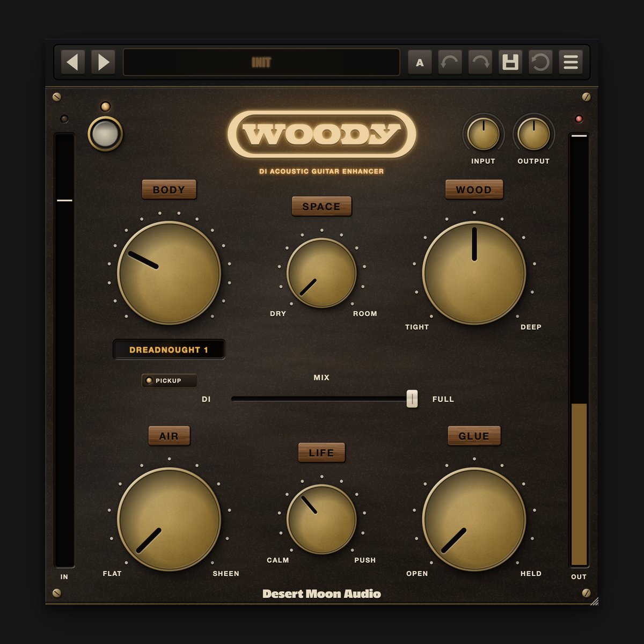644x644 pixels.
Task: Click the Desert Moon Audio logo
Action: (x=321, y=594)
